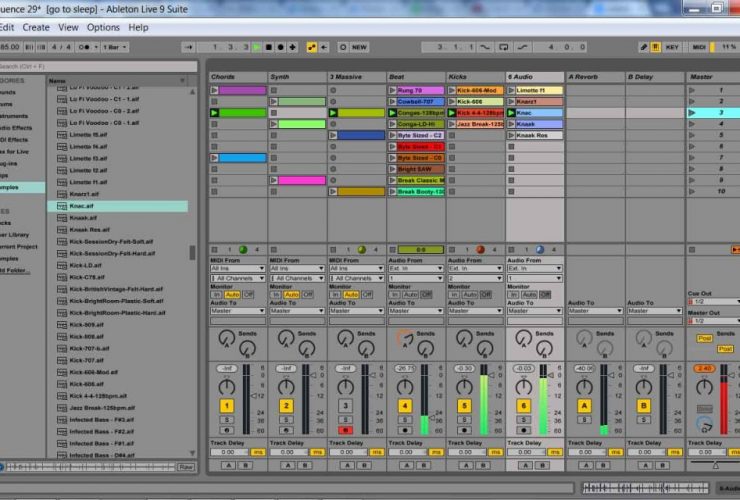Open Beat Audio From Ext. In dropdown

(416, 269)
